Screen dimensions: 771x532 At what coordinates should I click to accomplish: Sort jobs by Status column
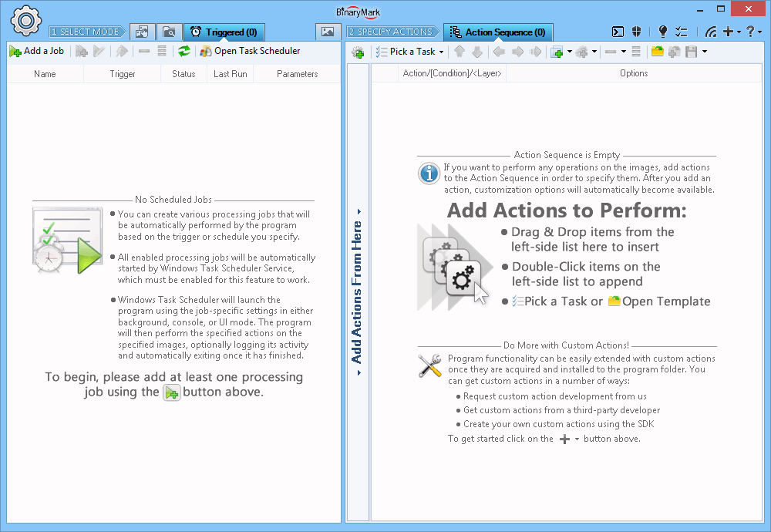click(183, 74)
